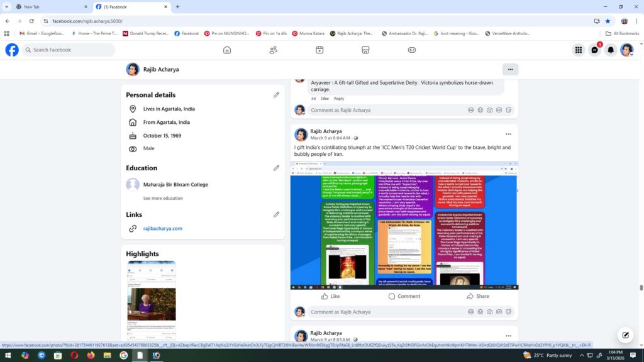Bookmark this page with star icon
The height and width of the screenshot is (362, 644).
[608, 21]
